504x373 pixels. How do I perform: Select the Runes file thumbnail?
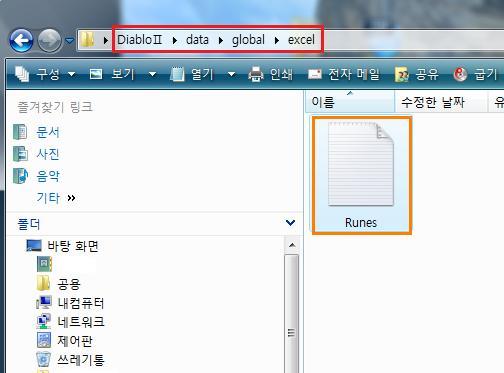[361, 175]
